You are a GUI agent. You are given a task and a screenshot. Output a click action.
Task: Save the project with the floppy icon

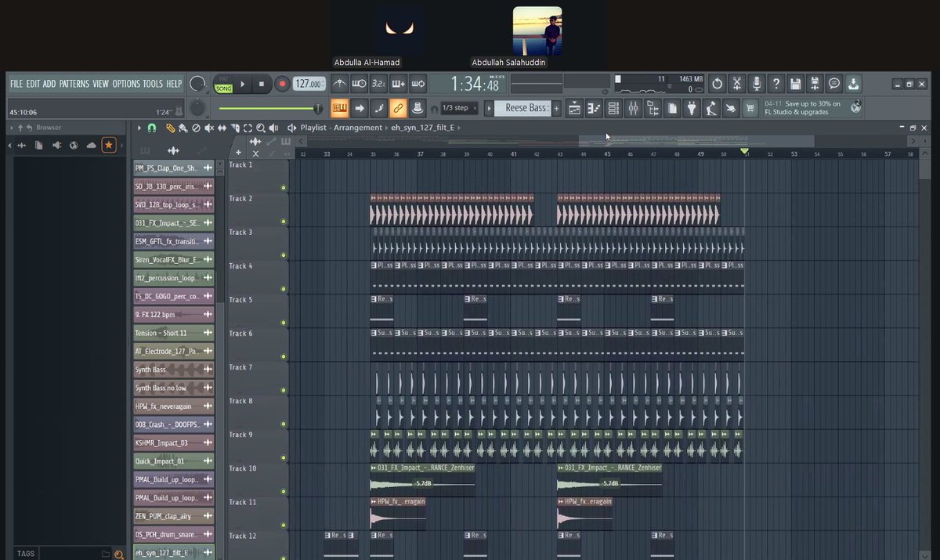point(795,84)
